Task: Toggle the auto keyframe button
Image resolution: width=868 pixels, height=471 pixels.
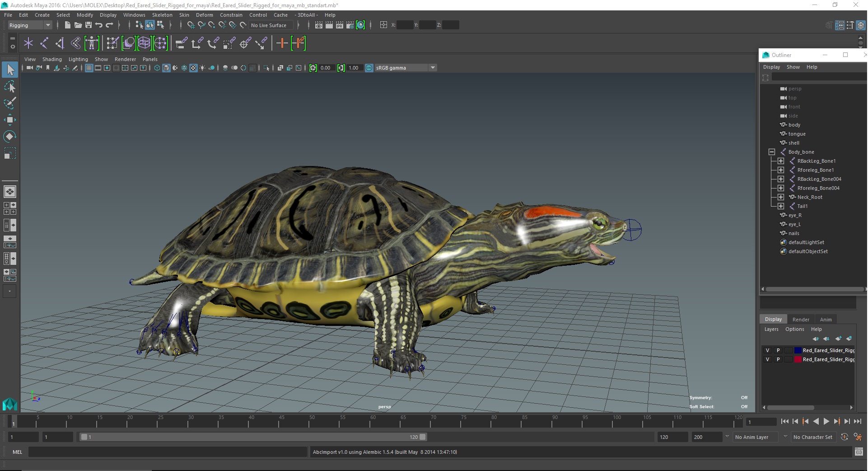Action: point(844,437)
